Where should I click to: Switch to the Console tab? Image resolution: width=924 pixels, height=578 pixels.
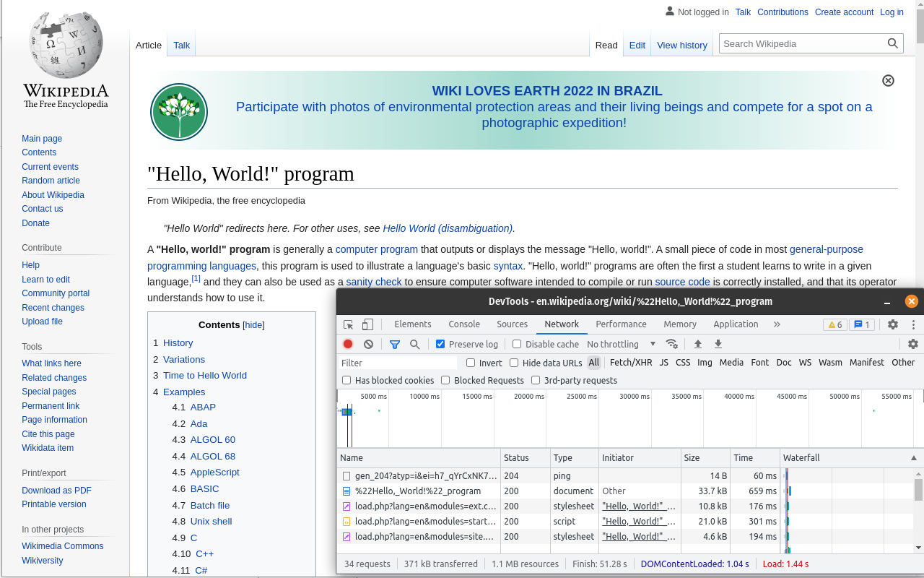(x=464, y=324)
